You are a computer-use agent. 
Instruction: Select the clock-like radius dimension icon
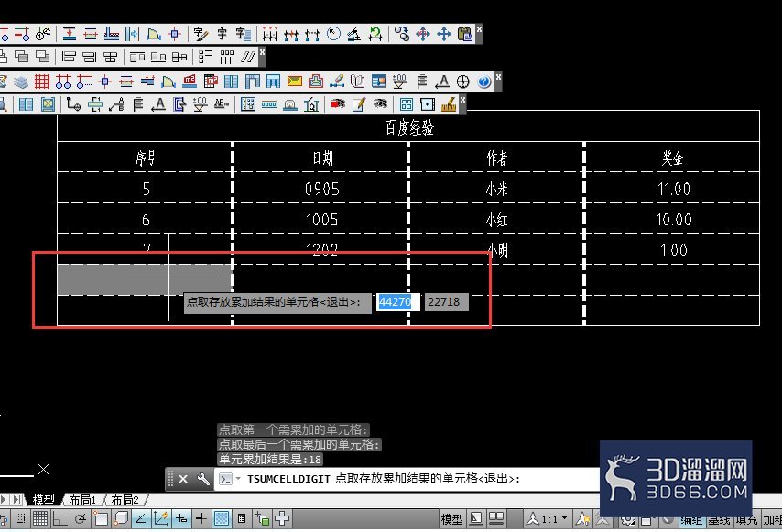pos(333,34)
